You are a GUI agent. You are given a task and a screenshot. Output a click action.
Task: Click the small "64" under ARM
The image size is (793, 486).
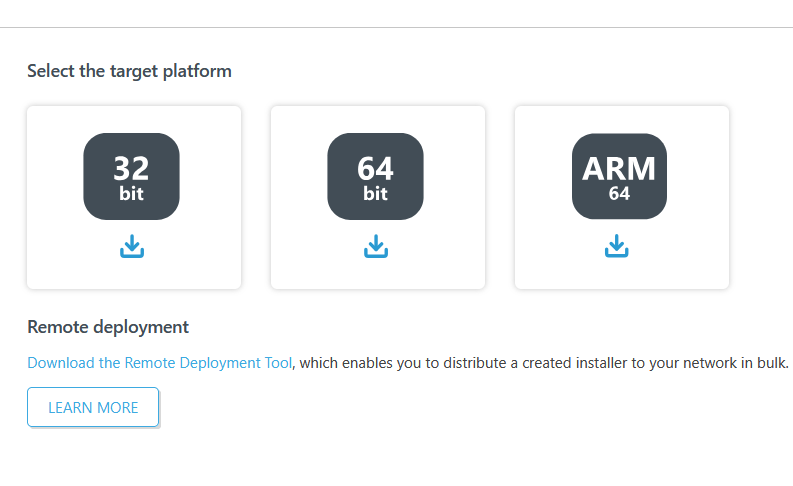click(x=619, y=194)
